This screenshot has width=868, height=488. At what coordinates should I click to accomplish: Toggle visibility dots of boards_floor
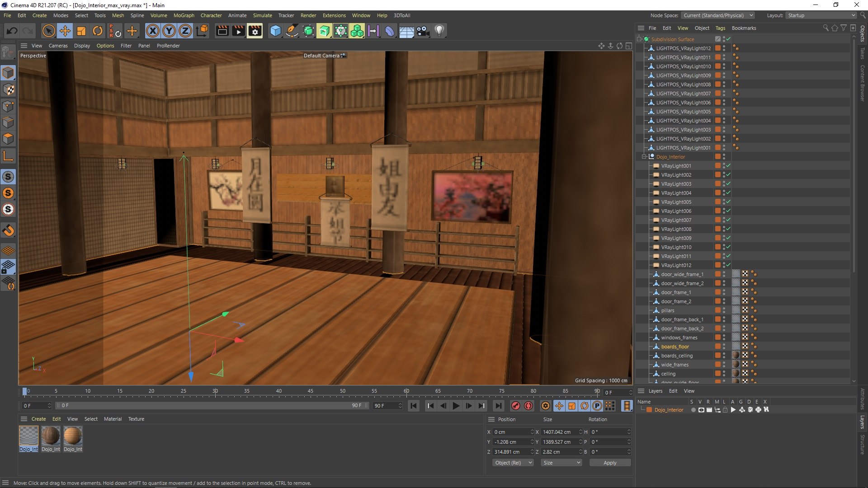pyautogui.click(x=724, y=347)
